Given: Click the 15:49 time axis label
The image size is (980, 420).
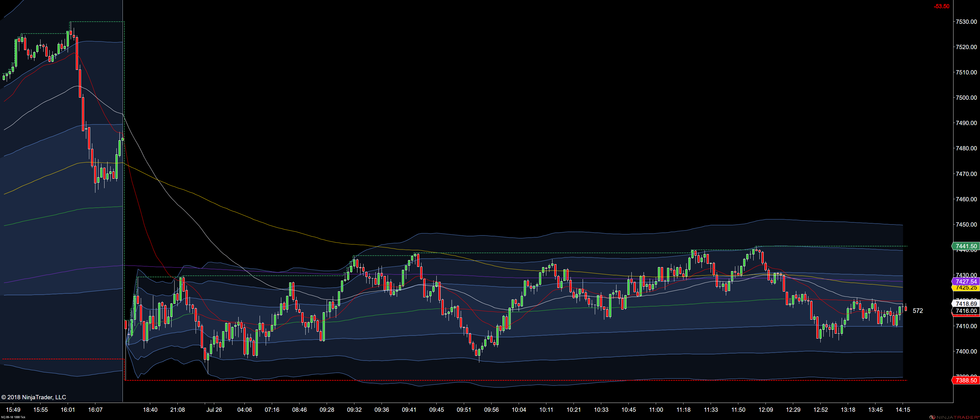Looking at the screenshot, I should (13, 410).
